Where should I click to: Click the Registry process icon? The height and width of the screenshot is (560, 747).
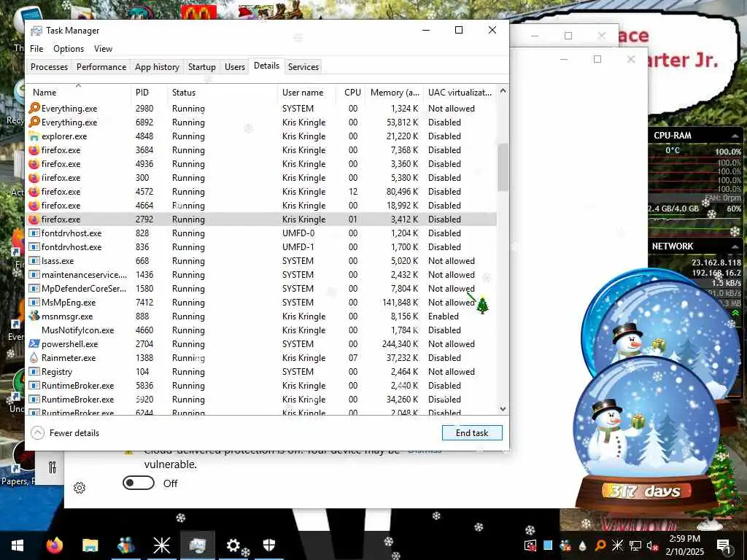click(x=34, y=371)
